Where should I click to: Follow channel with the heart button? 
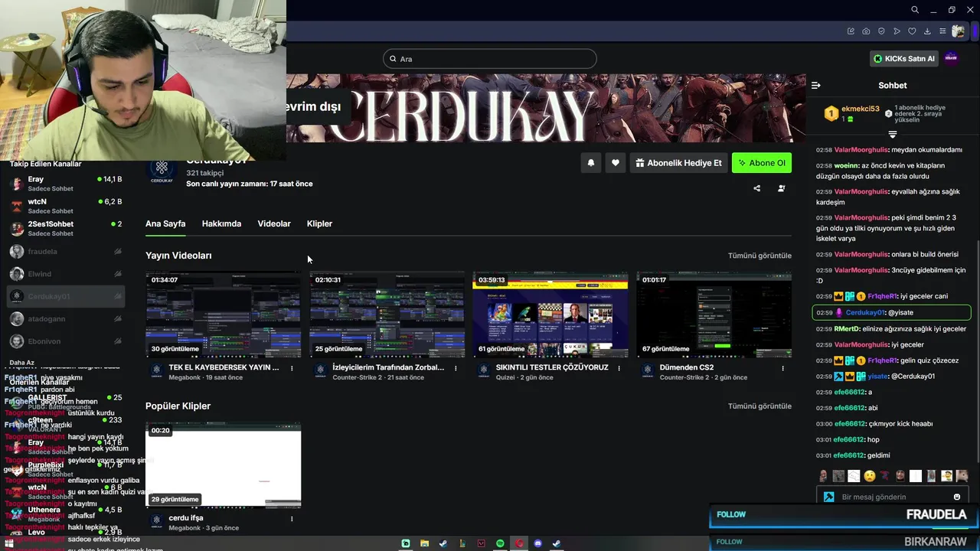coord(616,163)
